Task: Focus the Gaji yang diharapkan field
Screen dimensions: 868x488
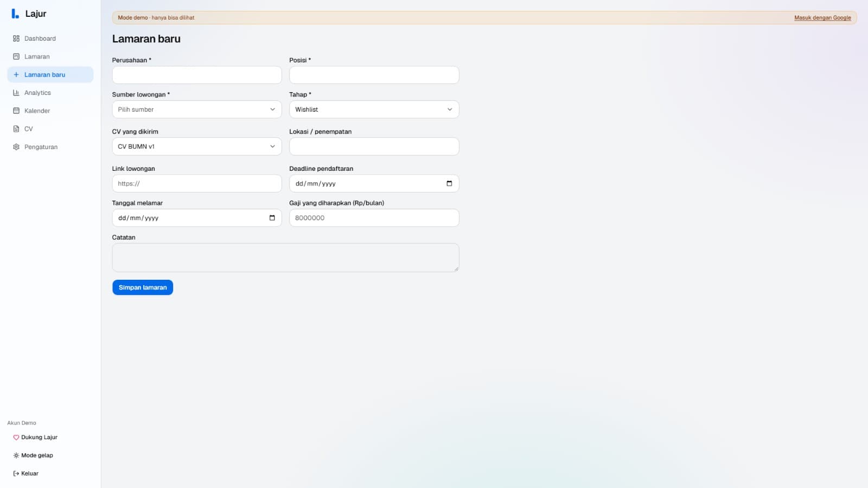Action: tap(374, 218)
